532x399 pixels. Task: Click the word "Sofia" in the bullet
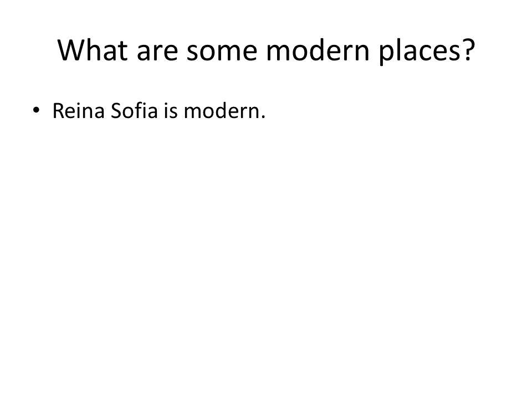pos(134,110)
